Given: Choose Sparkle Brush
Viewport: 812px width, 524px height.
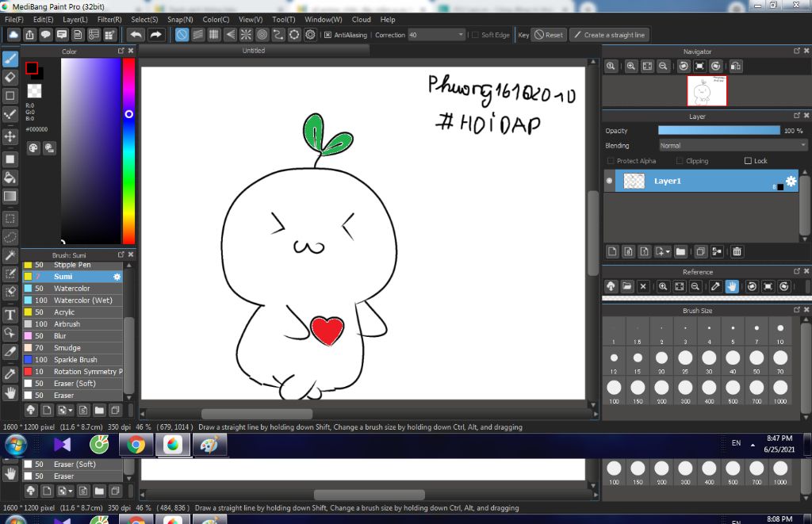Looking at the screenshot, I should [73, 360].
